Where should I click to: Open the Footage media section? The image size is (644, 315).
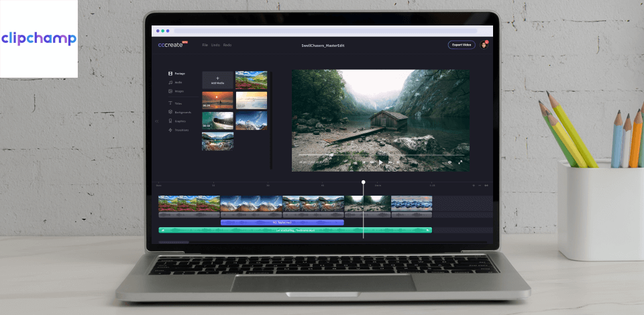point(176,74)
